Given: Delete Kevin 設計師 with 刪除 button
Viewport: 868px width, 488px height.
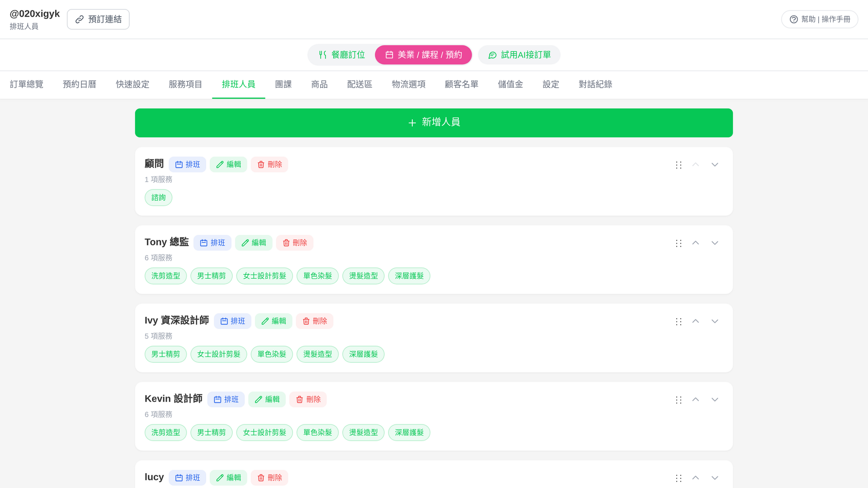Looking at the screenshot, I should (308, 399).
